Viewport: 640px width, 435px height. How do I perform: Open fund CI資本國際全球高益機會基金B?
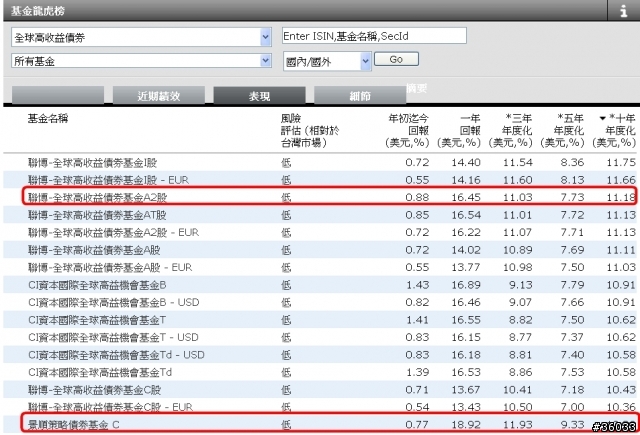pos(97,285)
